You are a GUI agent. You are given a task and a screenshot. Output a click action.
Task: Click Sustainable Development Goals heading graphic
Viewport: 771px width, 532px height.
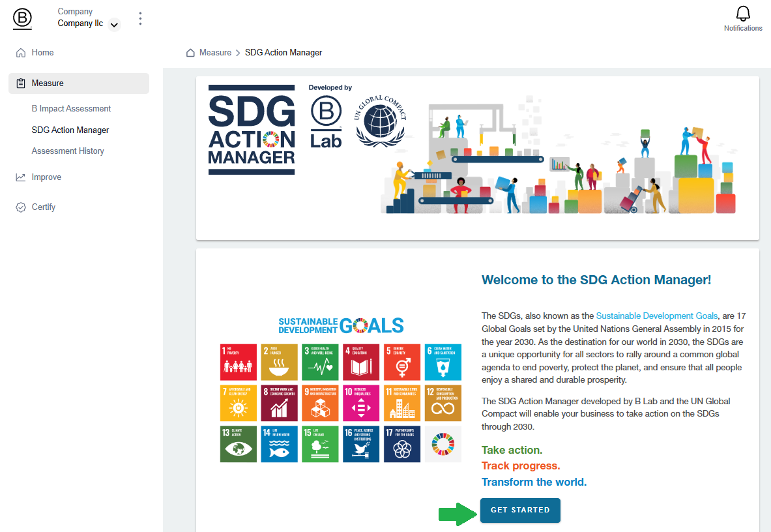(x=341, y=325)
